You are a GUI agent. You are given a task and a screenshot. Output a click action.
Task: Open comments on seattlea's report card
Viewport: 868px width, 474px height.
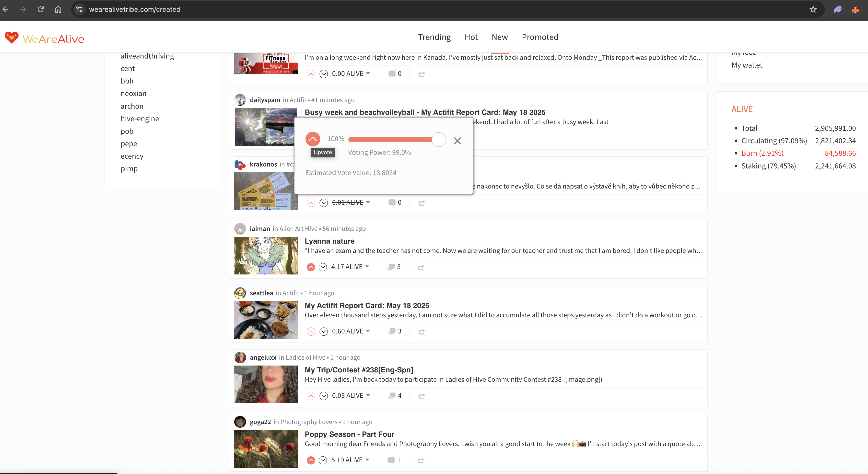point(395,331)
